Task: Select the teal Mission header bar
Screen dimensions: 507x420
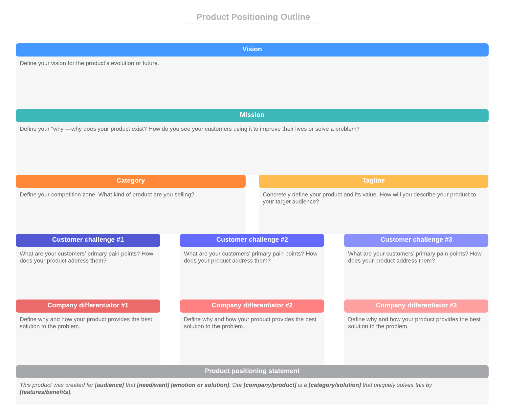Action: point(252,115)
